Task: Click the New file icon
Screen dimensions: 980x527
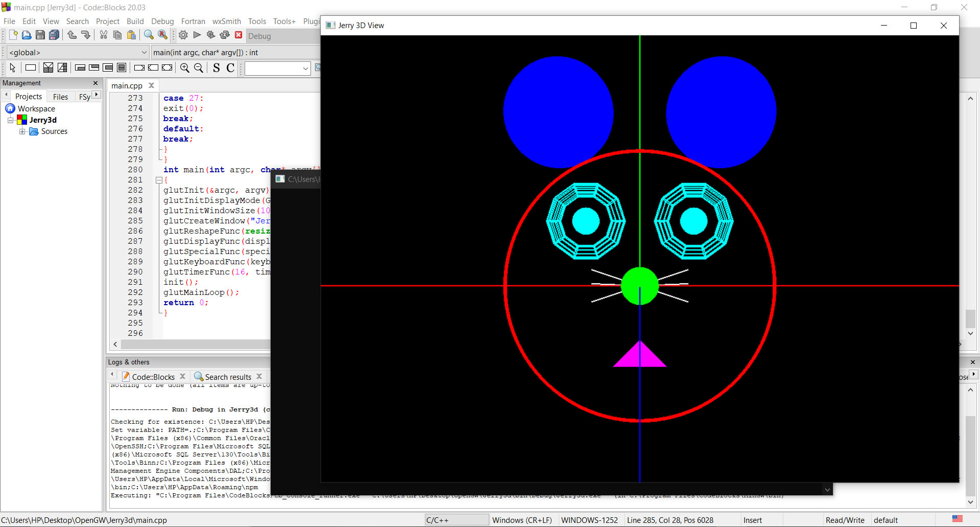Action: (x=13, y=35)
